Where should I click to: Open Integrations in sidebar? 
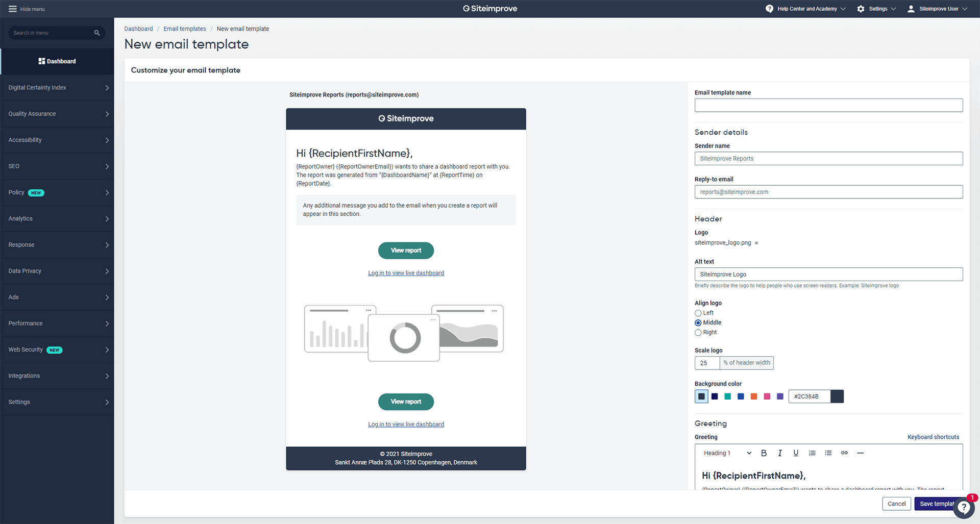tap(57, 376)
